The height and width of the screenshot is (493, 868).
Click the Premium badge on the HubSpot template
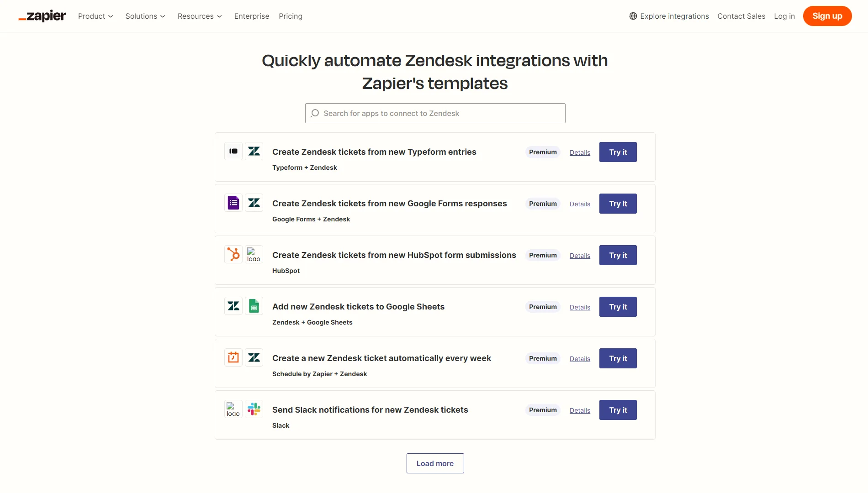pos(542,255)
